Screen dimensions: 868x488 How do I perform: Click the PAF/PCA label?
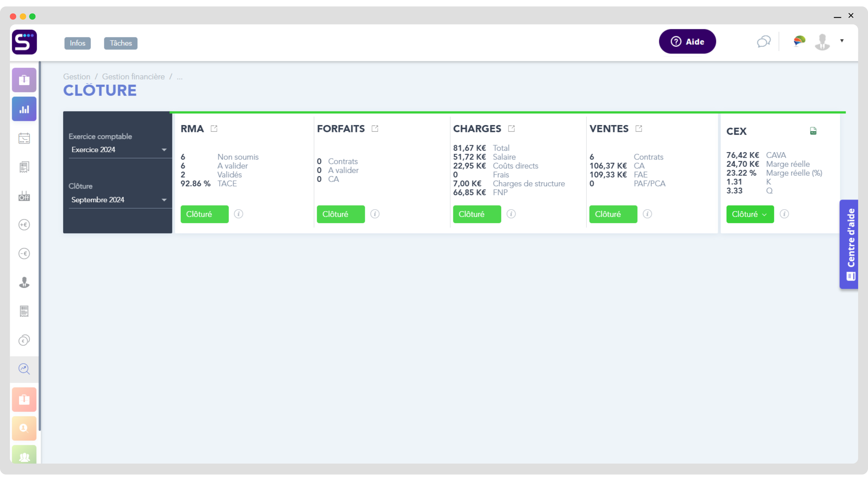[x=650, y=184]
